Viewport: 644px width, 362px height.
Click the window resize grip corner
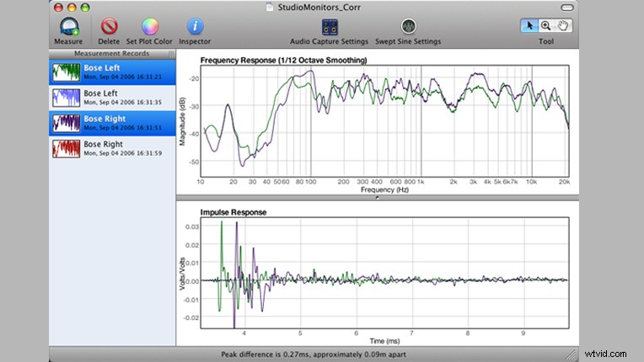[572, 354]
